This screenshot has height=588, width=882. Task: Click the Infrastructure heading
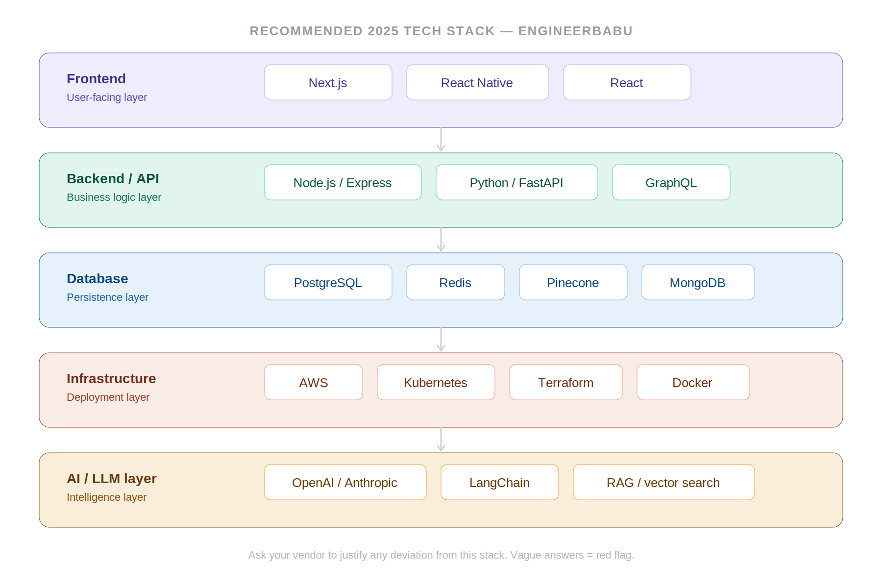(111, 379)
